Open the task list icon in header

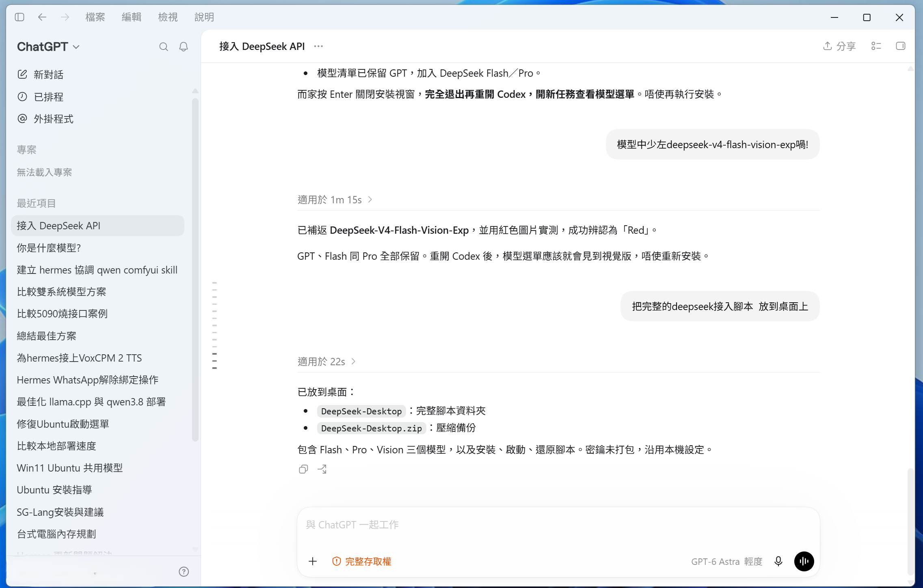876,46
